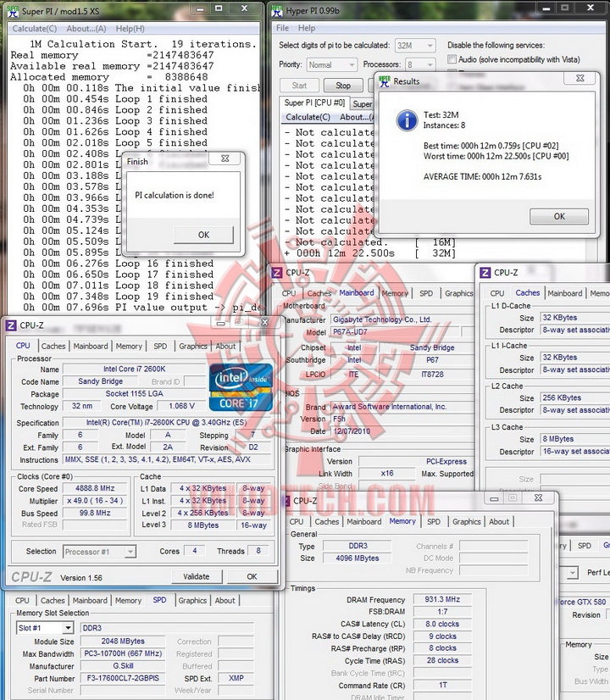Select the Super PI [CPU #0] tab
Viewport: 610px width, 700px height.
click(x=314, y=103)
